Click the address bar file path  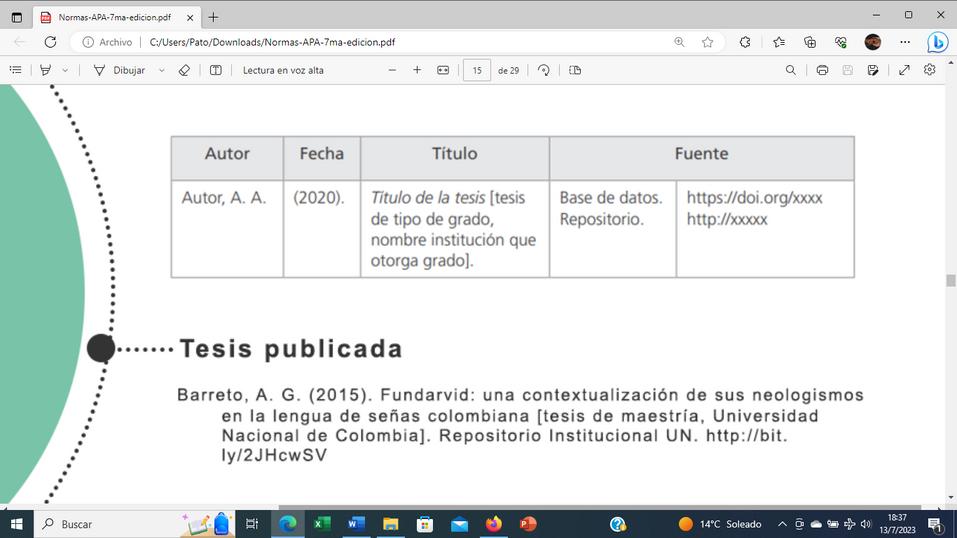[x=272, y=42]
